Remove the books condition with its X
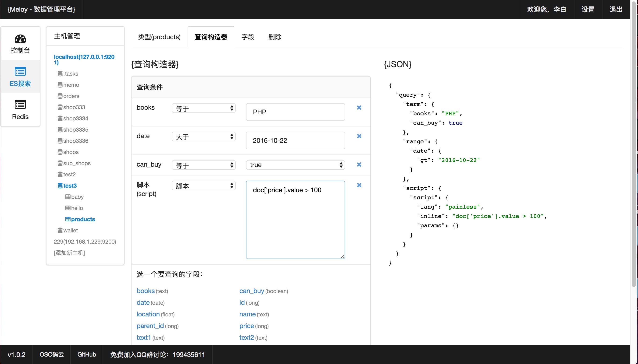Viewport: 638px width, 364px height. click(359, 108)
